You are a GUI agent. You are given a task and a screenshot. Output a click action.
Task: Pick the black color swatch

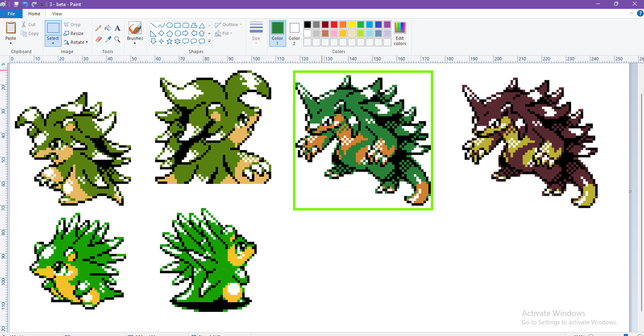coord(308,25)
